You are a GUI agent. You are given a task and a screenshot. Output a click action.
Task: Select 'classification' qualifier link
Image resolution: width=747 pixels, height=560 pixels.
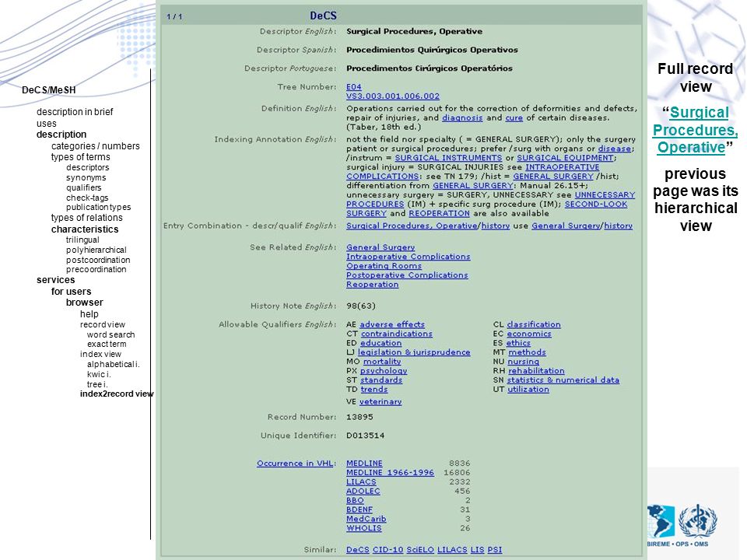pyautogui.click(x=534, y=324)
